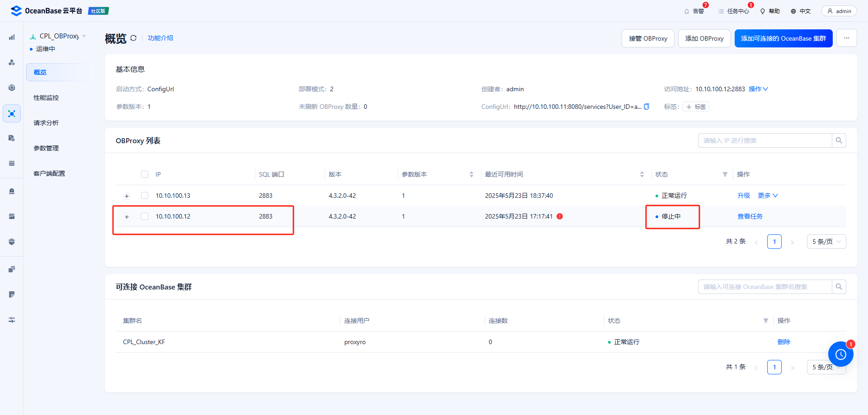Screen dimensions: 868x415
Task: Open the cluster management sidebar icon
Action: (x=12, y=62)
